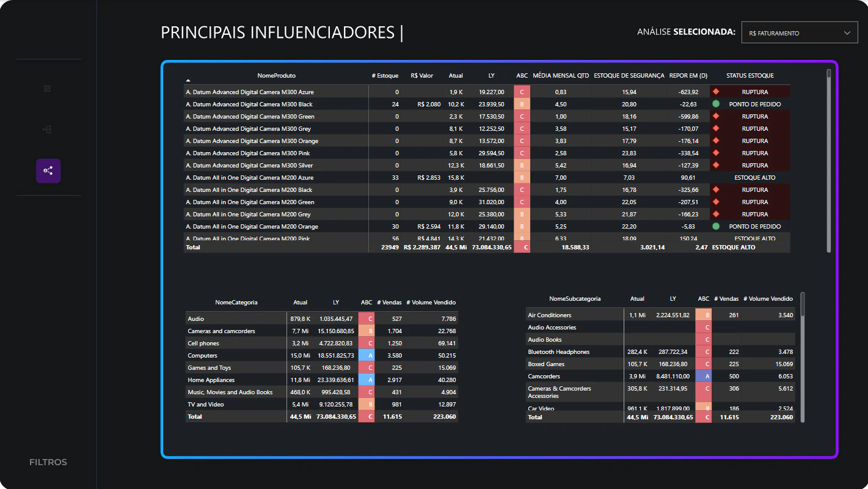The height and width of the screenshot is (489, 868).
Task: Click the ESTOQUE ALTO status for M200 Azure
Action: pos(754,177)
